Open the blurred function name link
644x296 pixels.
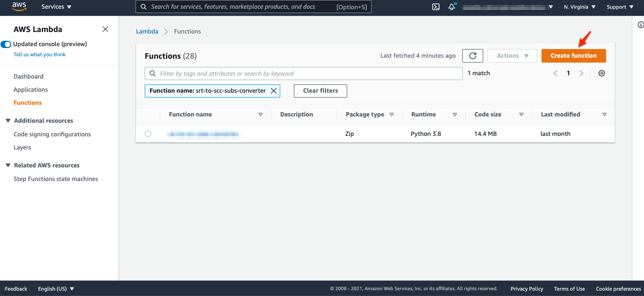203,133
